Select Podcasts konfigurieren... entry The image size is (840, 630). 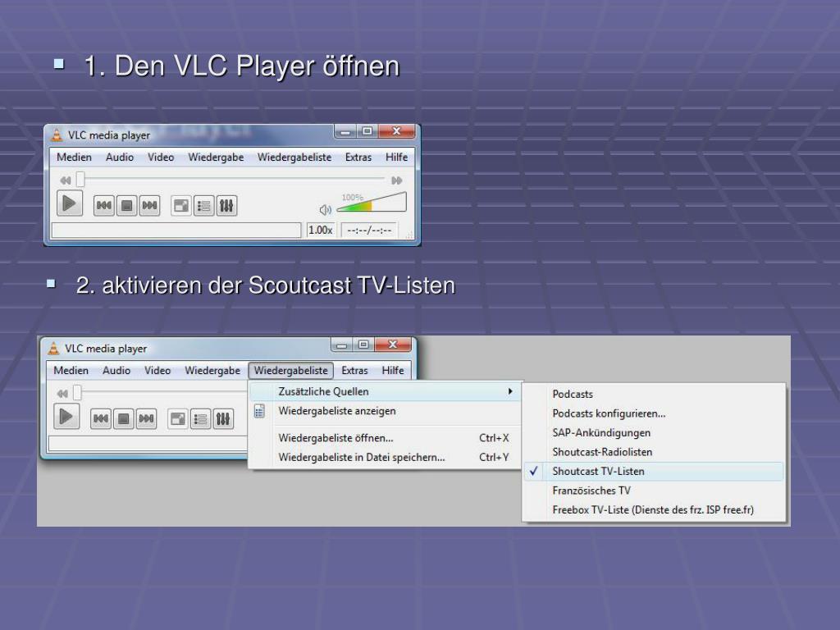(x=654, y=413)
